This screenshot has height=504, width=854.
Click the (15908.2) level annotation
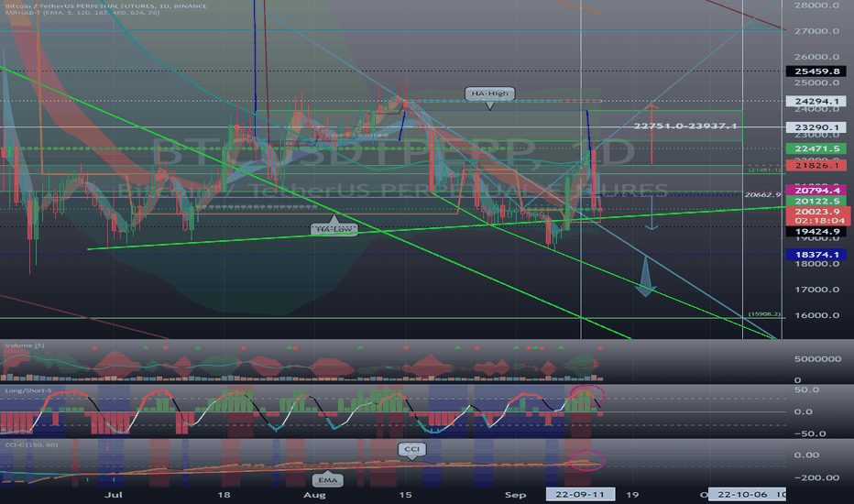click(x=764, y=314)
